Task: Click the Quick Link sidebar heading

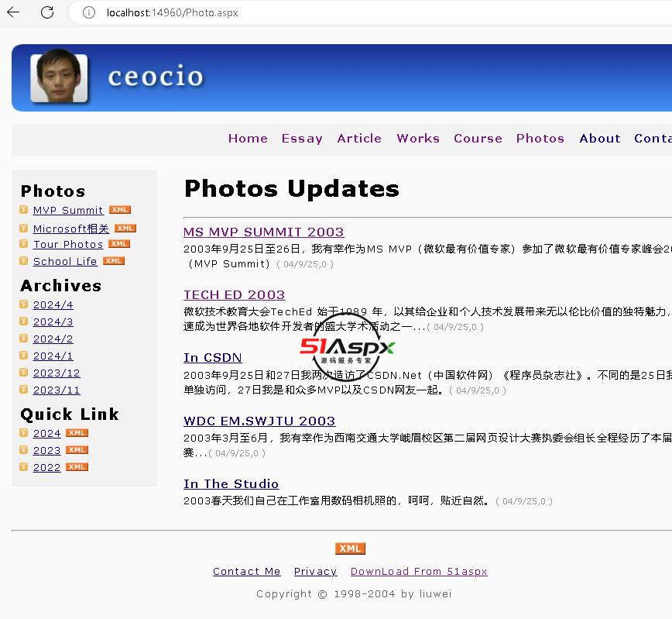Action: [70, 414]
